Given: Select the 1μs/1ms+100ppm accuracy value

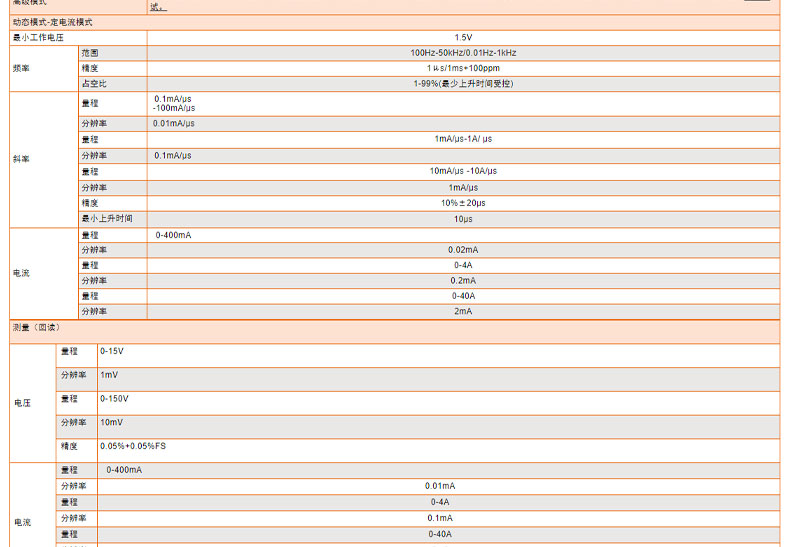Looking at the screenshot, I should point(463,68).
